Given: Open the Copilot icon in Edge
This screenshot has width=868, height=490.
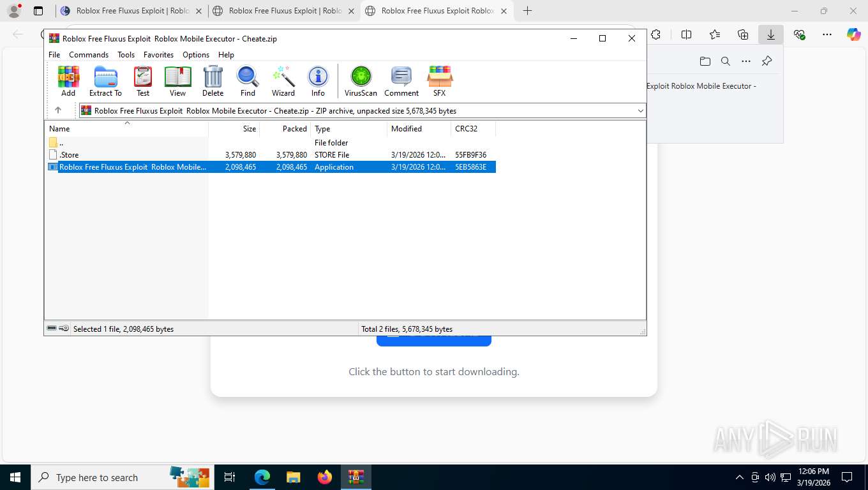Looking at the screenshot, I should [853, 35].
